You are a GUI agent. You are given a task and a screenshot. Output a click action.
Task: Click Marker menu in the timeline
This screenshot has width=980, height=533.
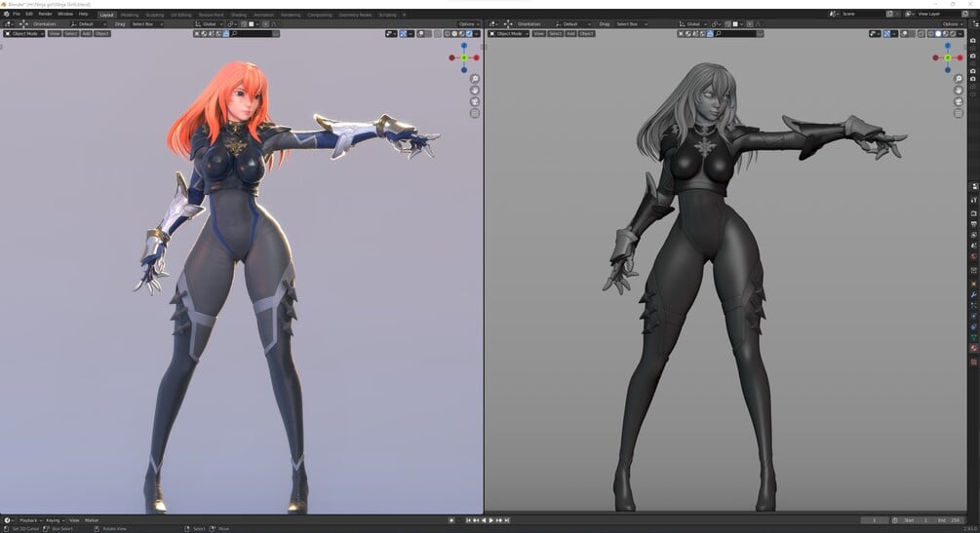pos(92,520)
